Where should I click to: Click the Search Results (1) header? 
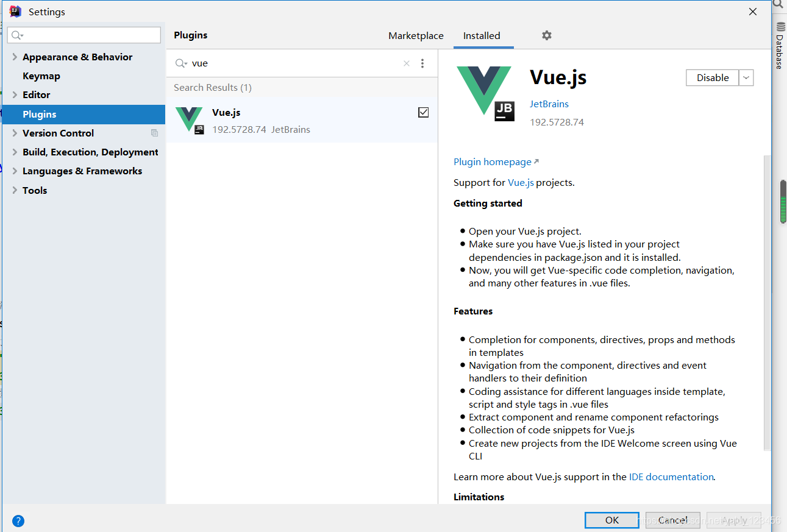tap(213, 88)
